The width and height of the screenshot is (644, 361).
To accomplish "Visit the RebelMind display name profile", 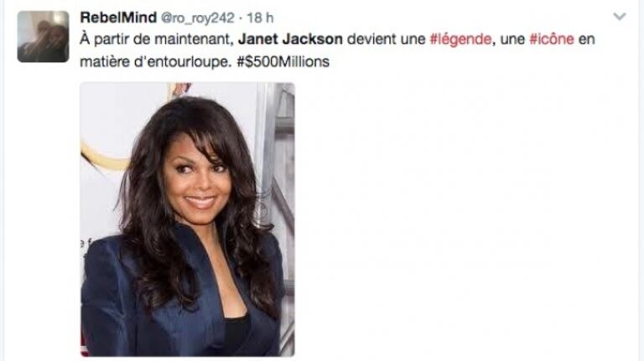I will pos(118,18).
